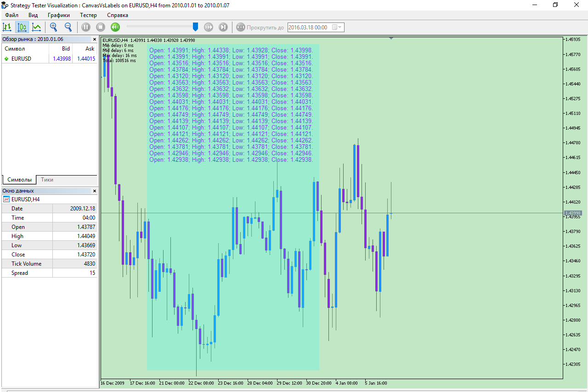The width and height of the screenshot is (588, 392).
Task: Click the skip-to-end button
Action: pos(223,27)
